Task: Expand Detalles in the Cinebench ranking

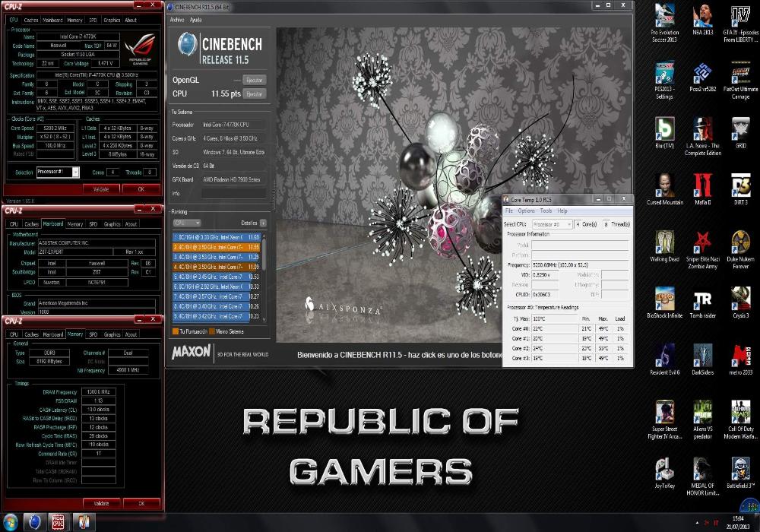Action: pos(263,223)
